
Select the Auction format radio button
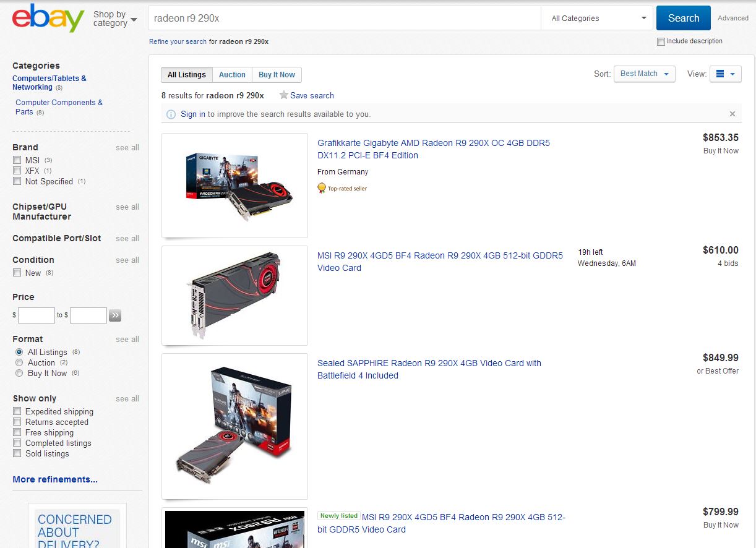coord(19,362)
